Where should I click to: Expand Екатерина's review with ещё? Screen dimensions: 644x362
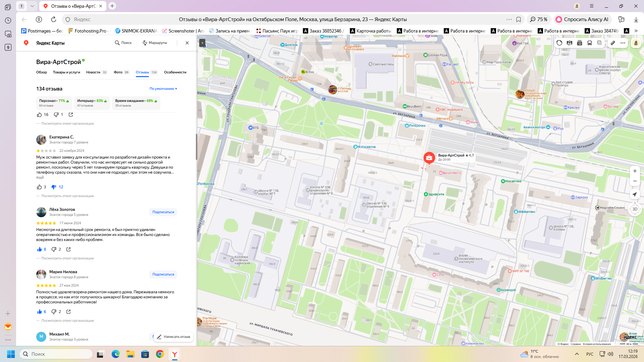40,177
